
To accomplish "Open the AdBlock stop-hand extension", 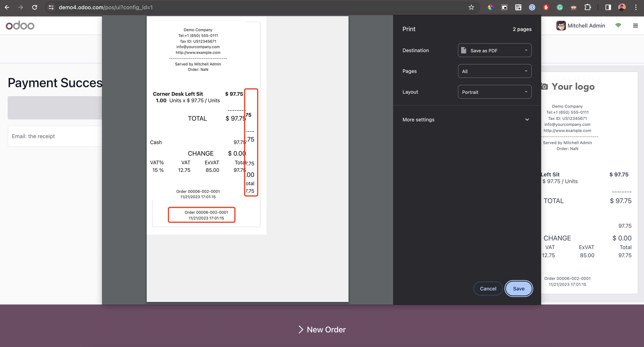I will coord(546,7).
